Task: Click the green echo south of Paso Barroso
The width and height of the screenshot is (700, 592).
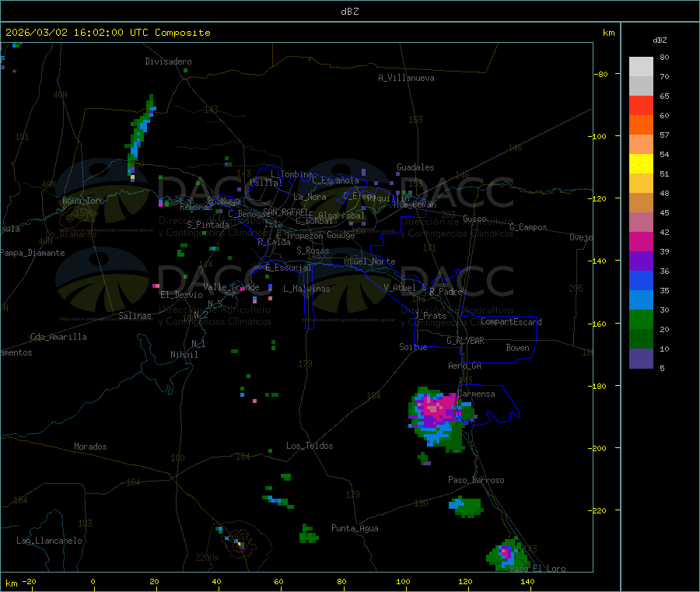Action: point(466,506)
